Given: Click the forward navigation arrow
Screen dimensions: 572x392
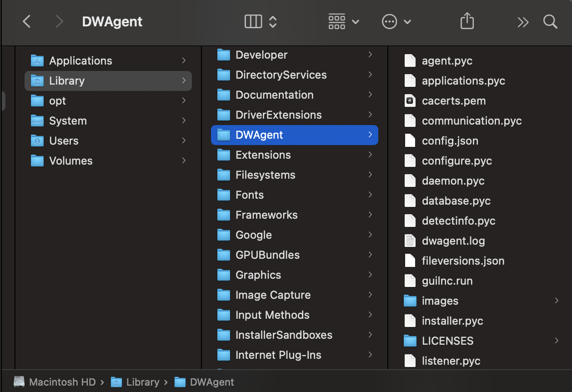Looking at the screenshot, I should pyautogui.click(x=59, y=21).
